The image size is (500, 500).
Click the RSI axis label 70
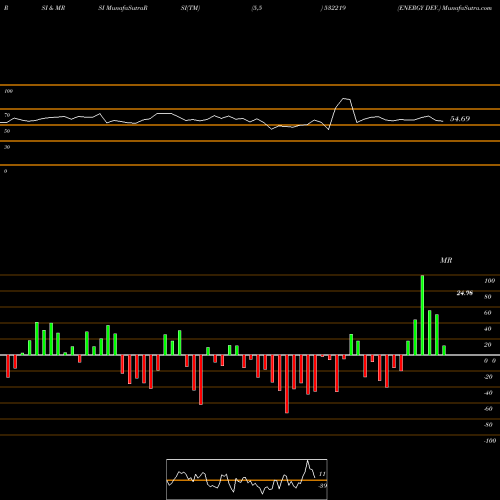(x=7, y=115)
